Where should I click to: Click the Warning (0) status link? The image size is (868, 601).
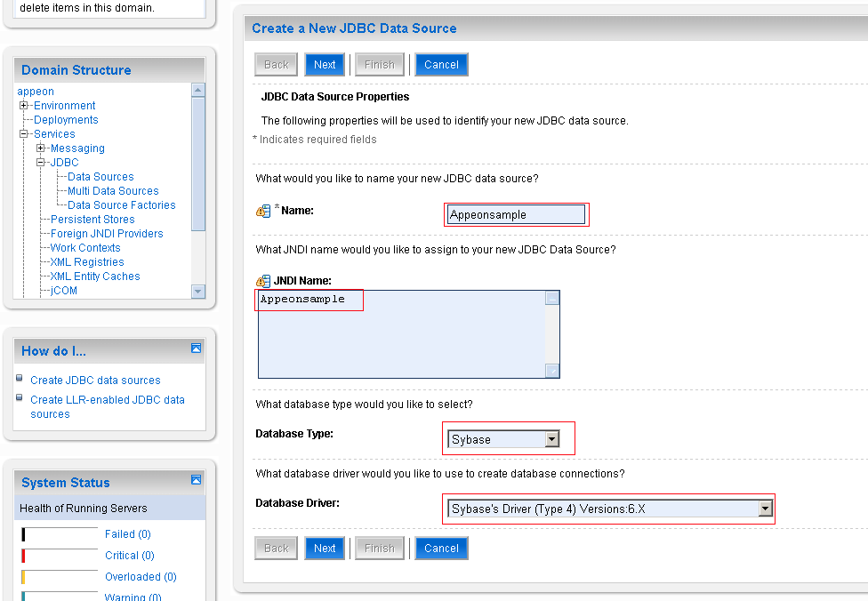[x=133, y=597]
